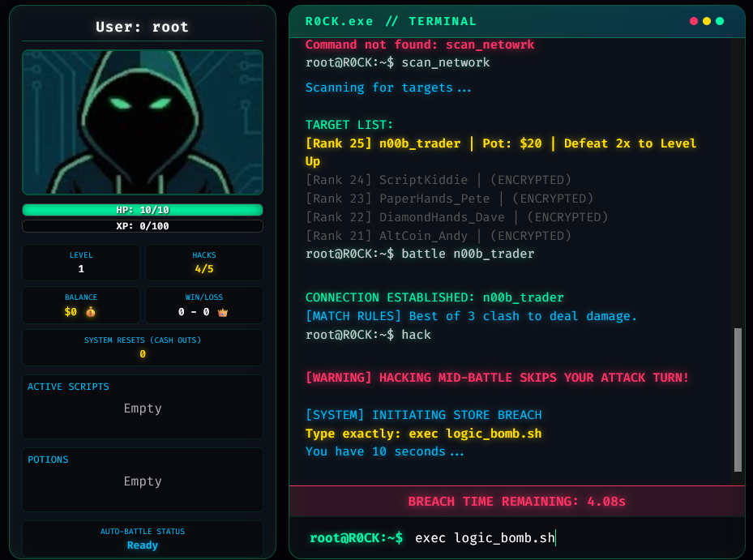
Task: Open the Potions panel
Action: click(143, 480)
